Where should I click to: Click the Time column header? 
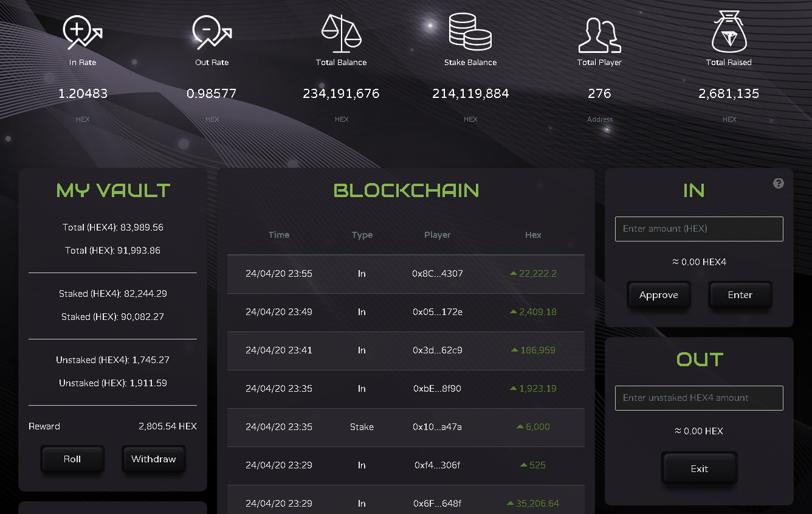pyautogui.click(x=279, y=235)
